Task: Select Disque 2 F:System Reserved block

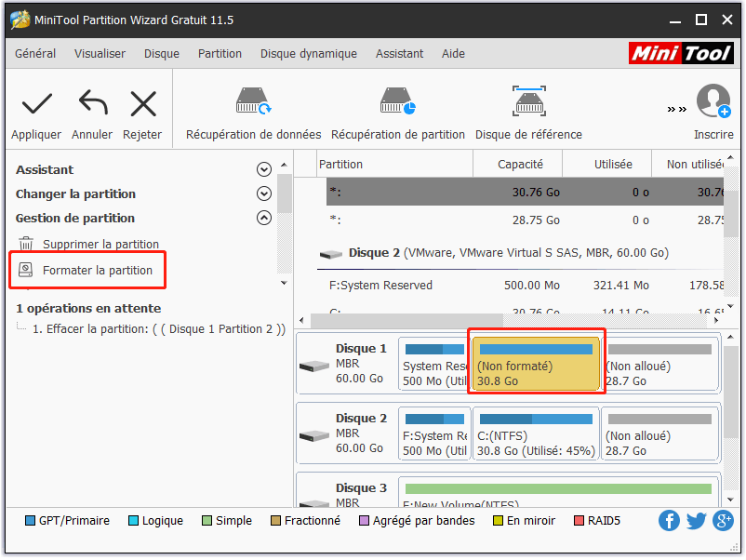Action: point(433,433)
